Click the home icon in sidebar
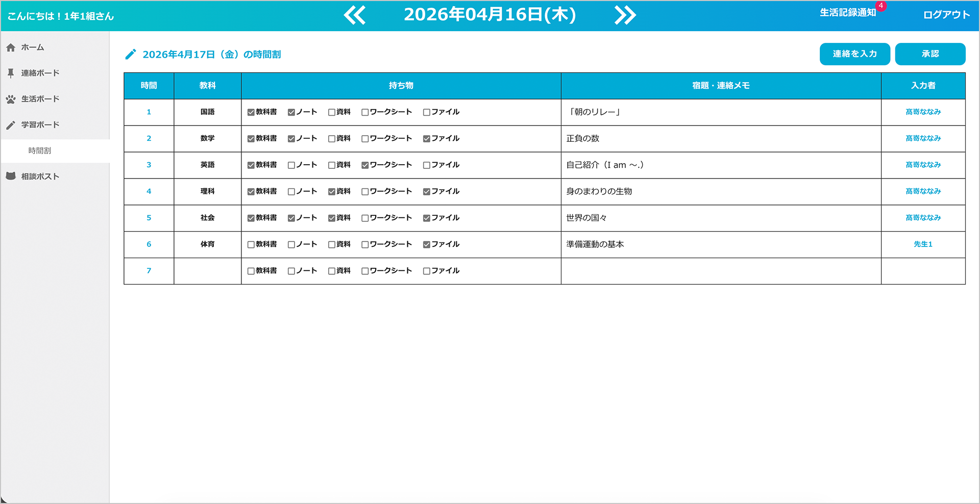This screenshot has height=504, width=980. (x=11, y=47)
